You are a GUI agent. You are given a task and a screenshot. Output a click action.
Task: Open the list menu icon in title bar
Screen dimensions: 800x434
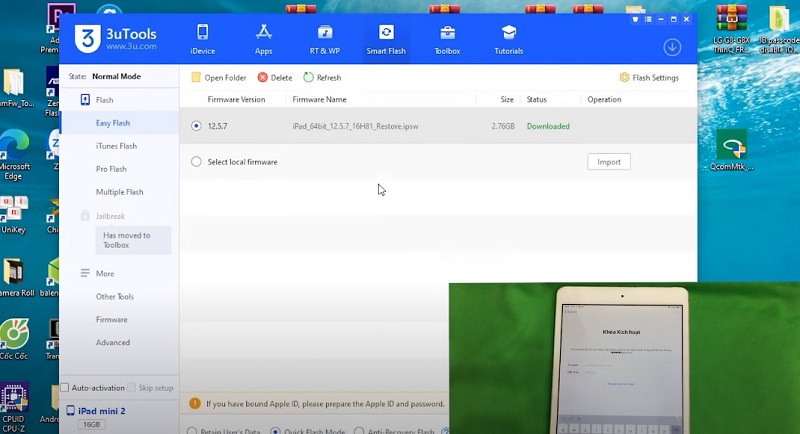pos(648,19)
